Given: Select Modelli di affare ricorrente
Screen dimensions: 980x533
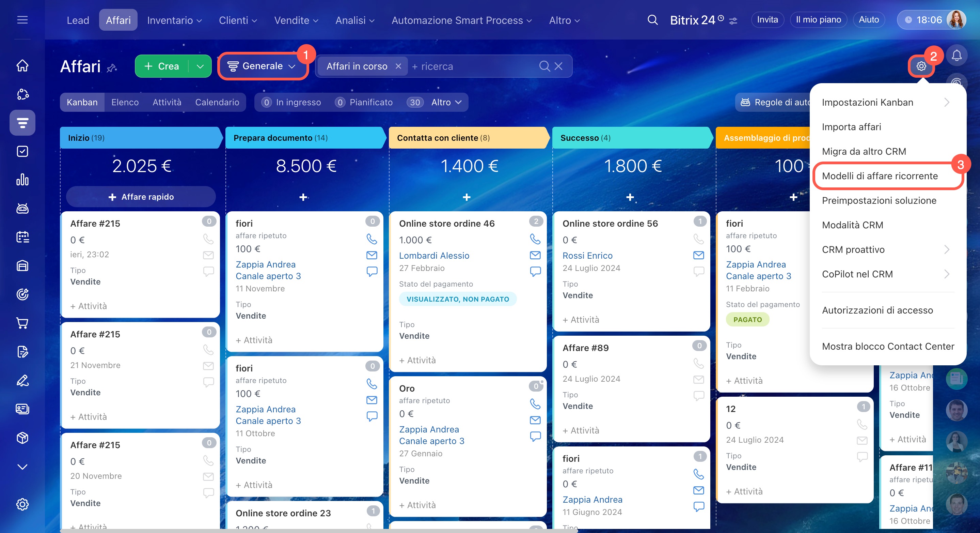Looking at the screenshot, I should (x=880, y=176).
